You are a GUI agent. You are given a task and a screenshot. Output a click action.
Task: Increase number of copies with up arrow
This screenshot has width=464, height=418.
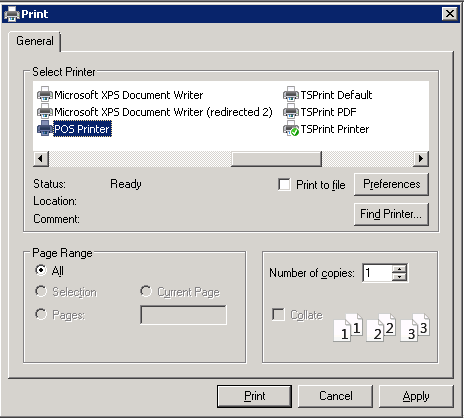pyautogui.click(x=399, y=269)
